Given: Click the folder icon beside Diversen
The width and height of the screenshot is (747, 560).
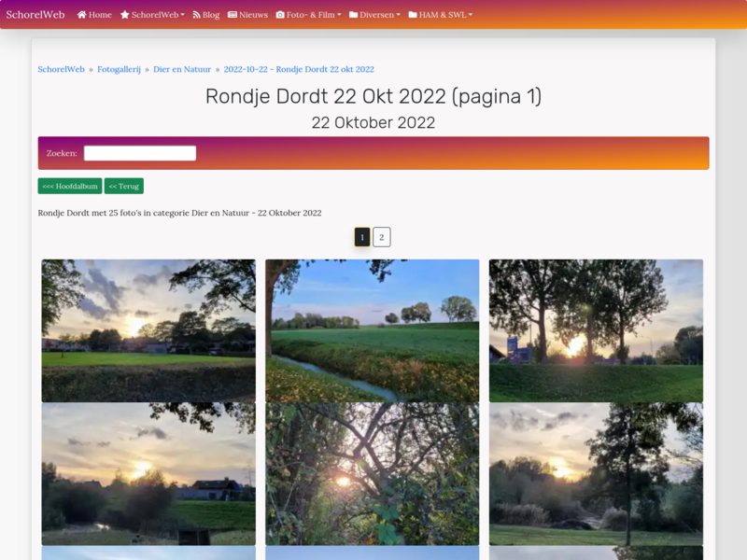Looking at the screenshot, I should tap(354, 15).
